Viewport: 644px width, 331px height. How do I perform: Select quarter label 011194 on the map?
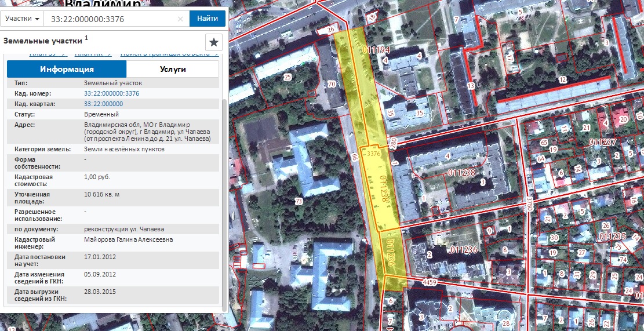376,51
